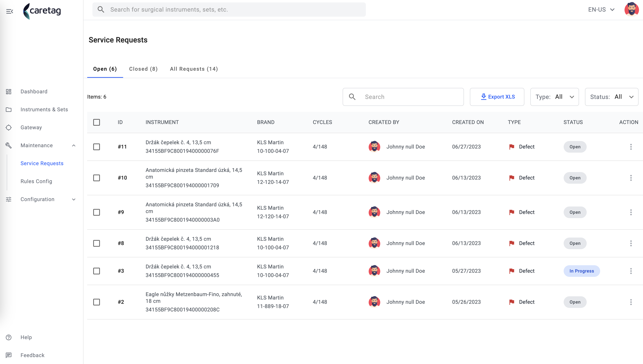
Task: Open the action menu for request #3
Action: coord(631,271)
